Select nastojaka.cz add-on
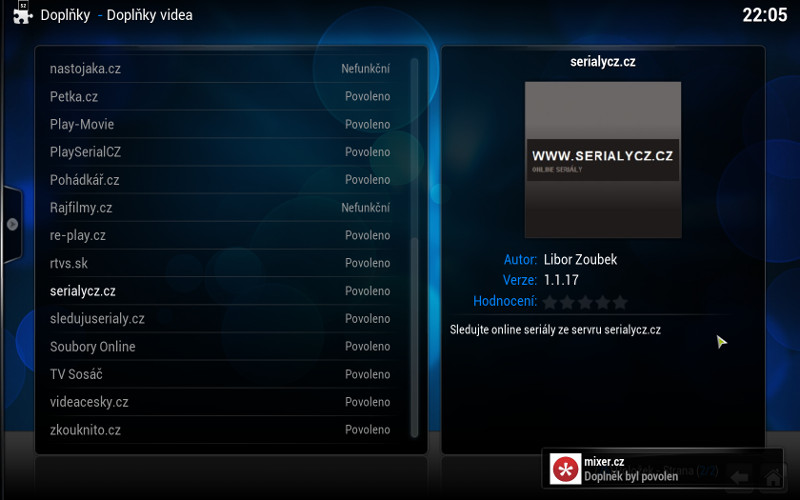800x500 pixels. pos(221,69)
